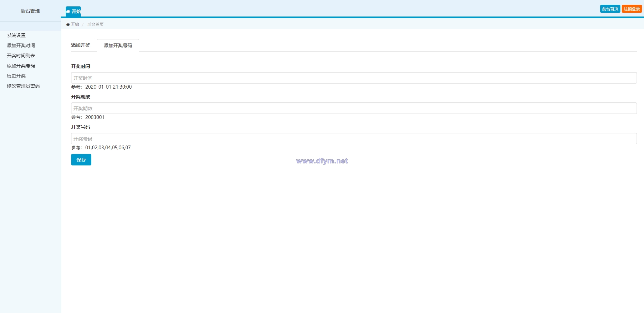Screen dimensions: 644x313
Task: Open 系统设置 in the sidebar
Action: click(16, 35)
